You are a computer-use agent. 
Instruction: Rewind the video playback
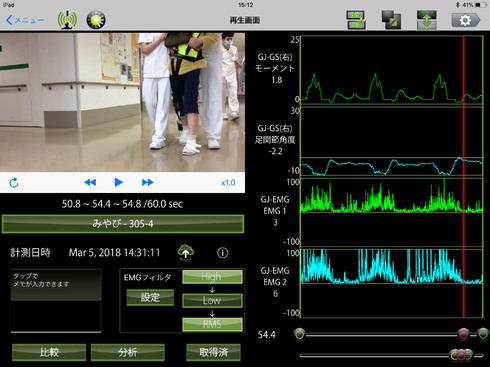point(90,182)
